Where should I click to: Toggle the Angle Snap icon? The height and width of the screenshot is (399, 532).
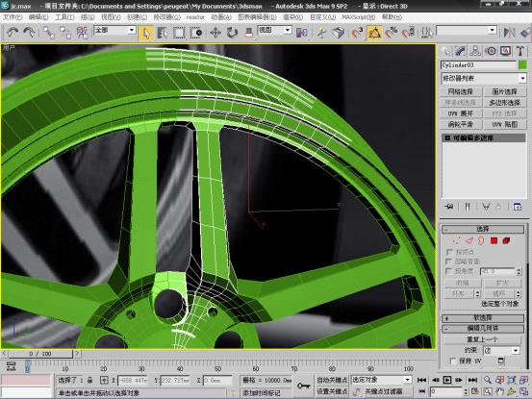click(x=374, y=33)
